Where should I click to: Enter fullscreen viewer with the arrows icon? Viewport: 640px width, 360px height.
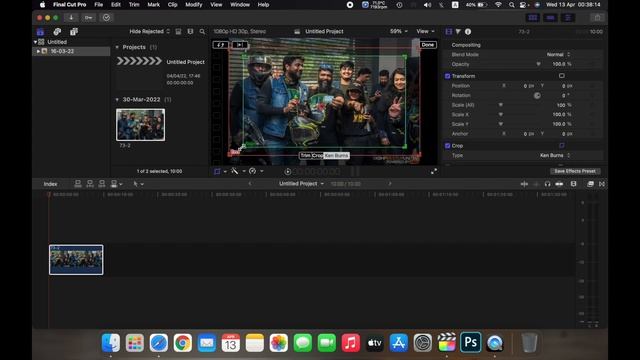434,171
